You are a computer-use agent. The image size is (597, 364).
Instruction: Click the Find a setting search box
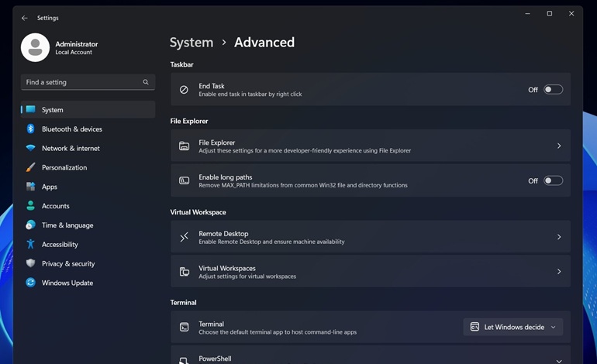88,82
